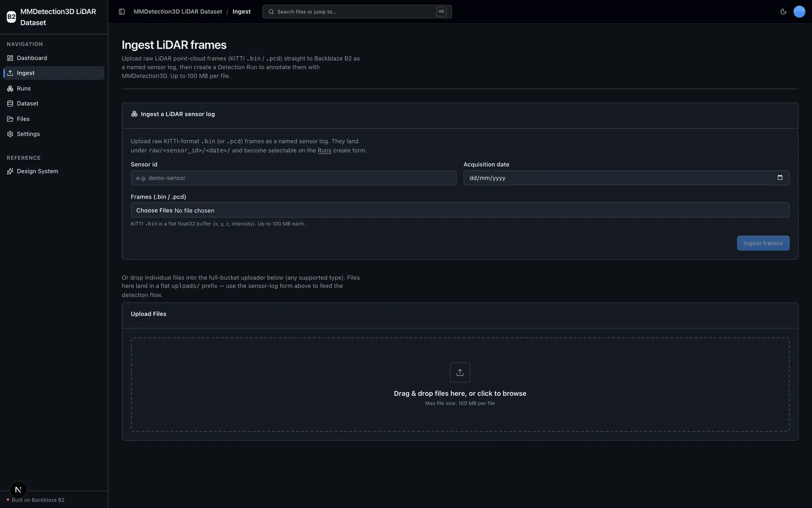Open the calendar date picker icon
Image resolution: width=812 pixels, height=508 pixels.
click(x=780, y=178)
